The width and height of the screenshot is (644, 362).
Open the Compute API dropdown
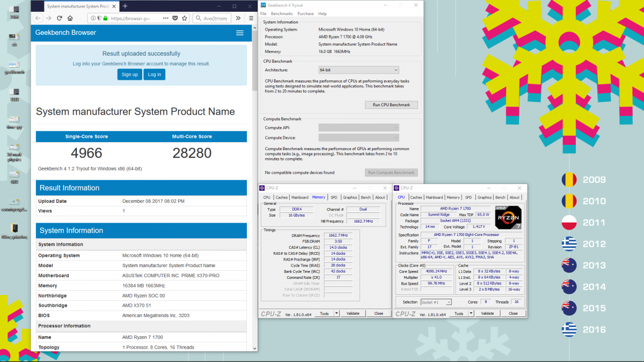click(358, 128)
